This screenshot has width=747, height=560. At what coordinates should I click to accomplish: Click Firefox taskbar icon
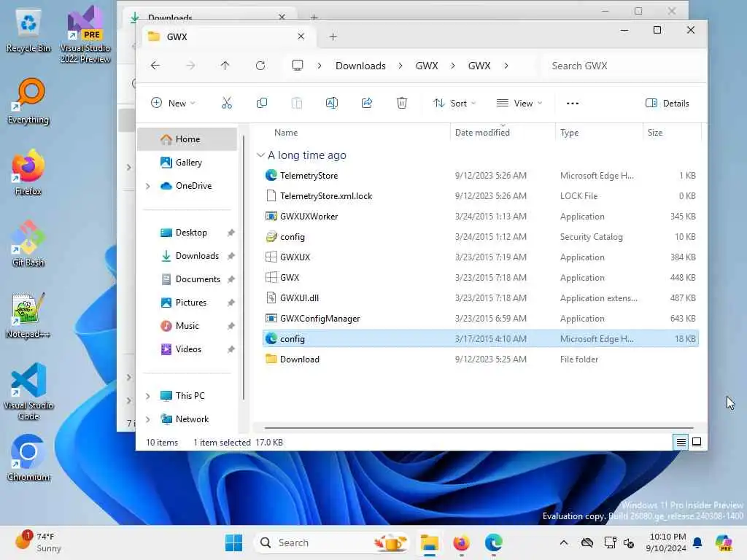(x=461, y=542)
